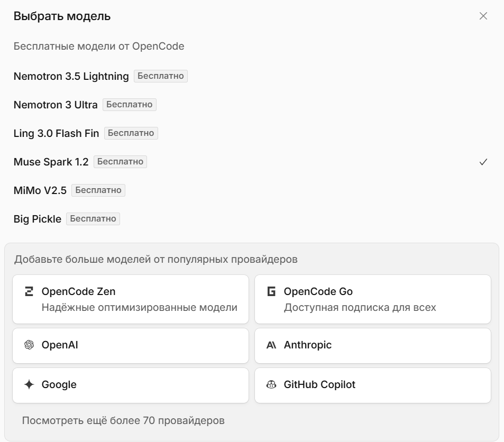504x442 pixels.
Task: Click the GitHub Copilot logo icon
Action: pos(271,384)
